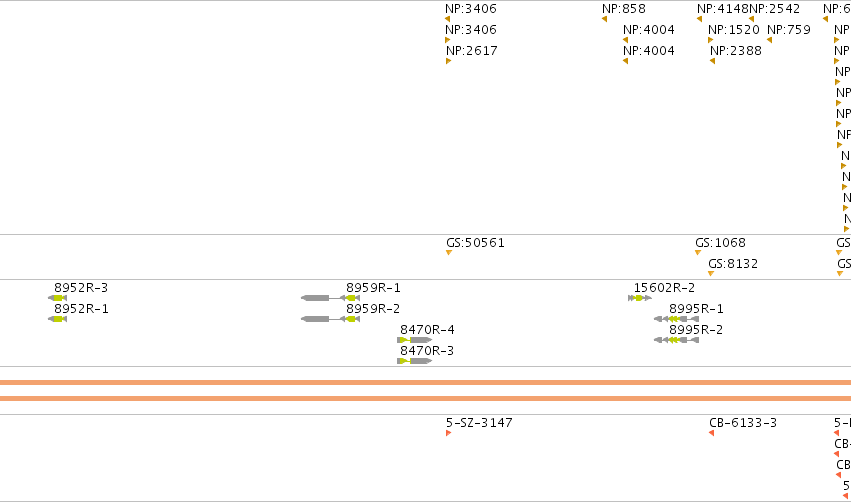Select the marker under NP:2542
851x502 pixels.
point(752,20)
